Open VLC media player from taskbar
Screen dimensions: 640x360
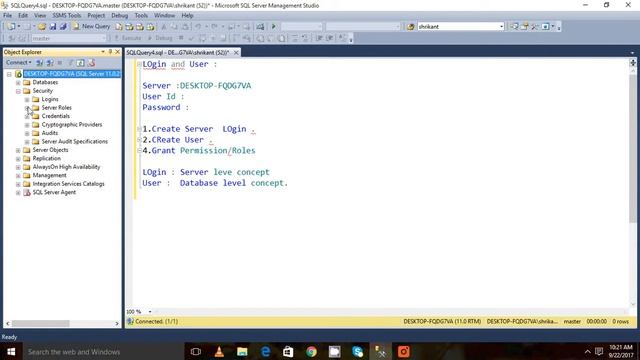pyautogui.click(x=219, y=351)
